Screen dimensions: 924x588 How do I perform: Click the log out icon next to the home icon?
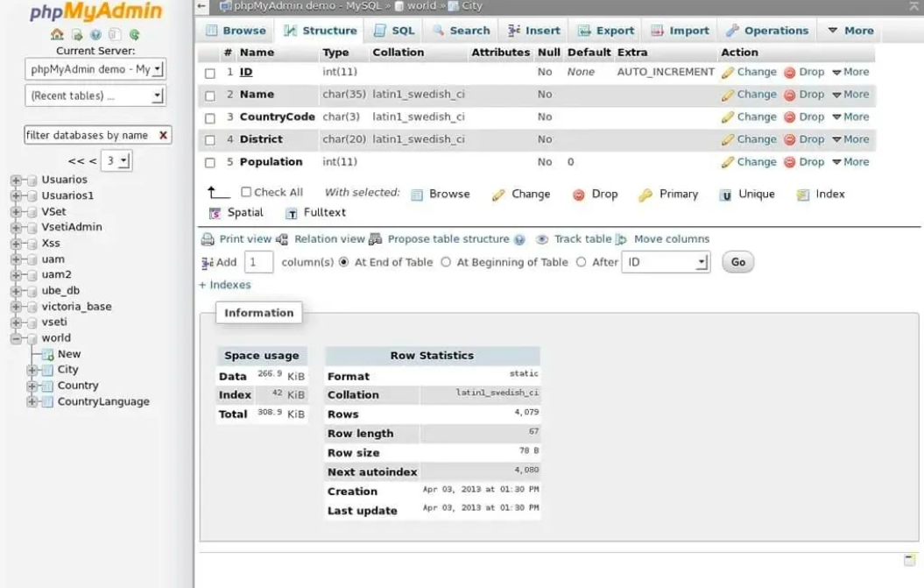[76, 35]
